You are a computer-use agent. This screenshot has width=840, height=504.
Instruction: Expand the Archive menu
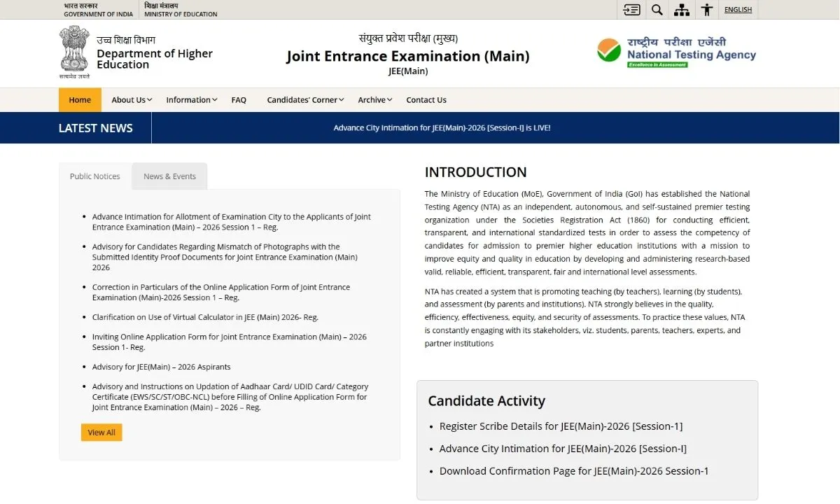click(x=374, y=100)
